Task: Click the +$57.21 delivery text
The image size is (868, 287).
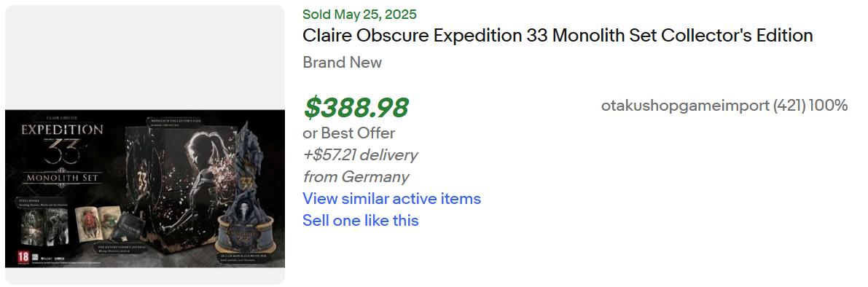Action: [360, 155]
